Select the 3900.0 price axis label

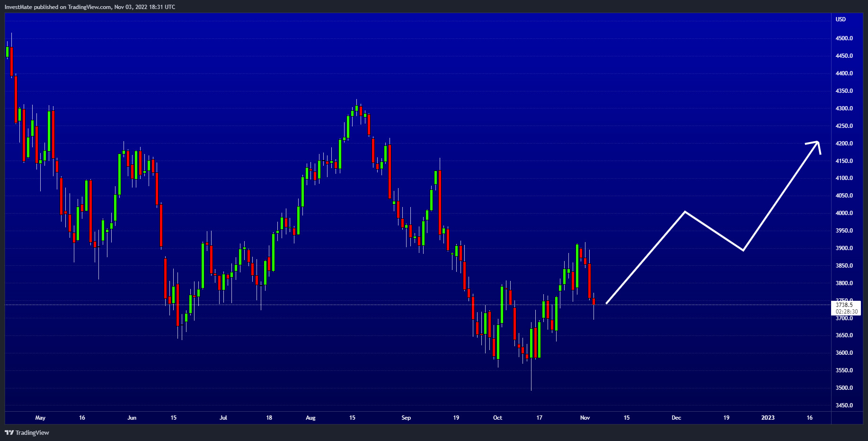coord(844,248)
